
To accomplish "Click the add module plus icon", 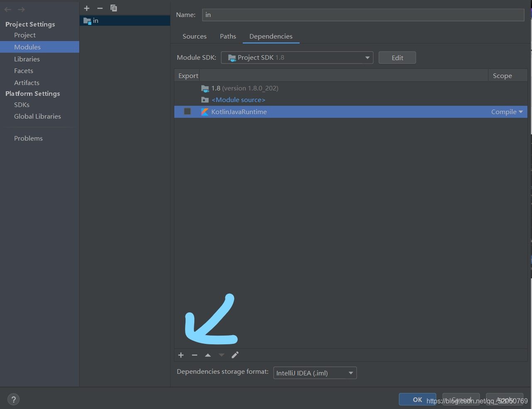I will pos(87,8).
